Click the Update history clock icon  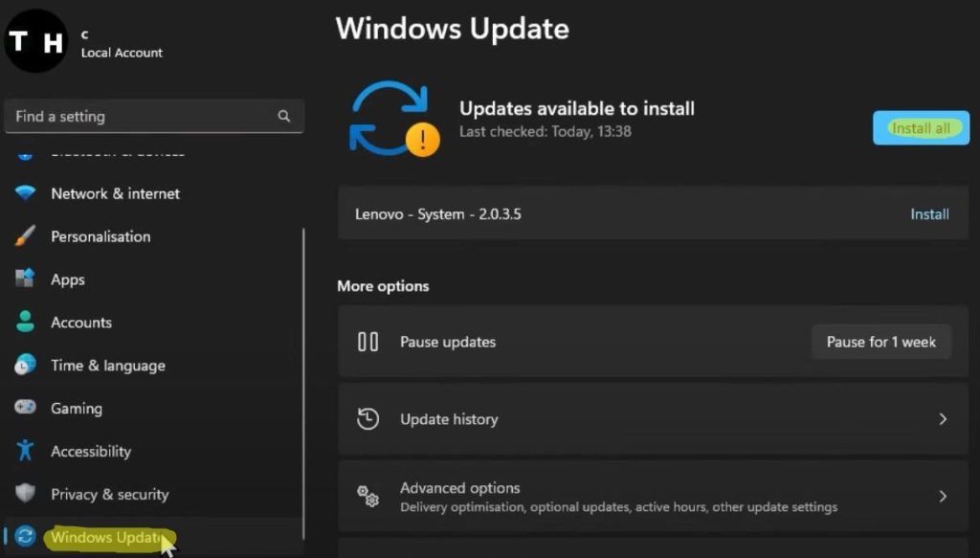click(x=367, y=418)
